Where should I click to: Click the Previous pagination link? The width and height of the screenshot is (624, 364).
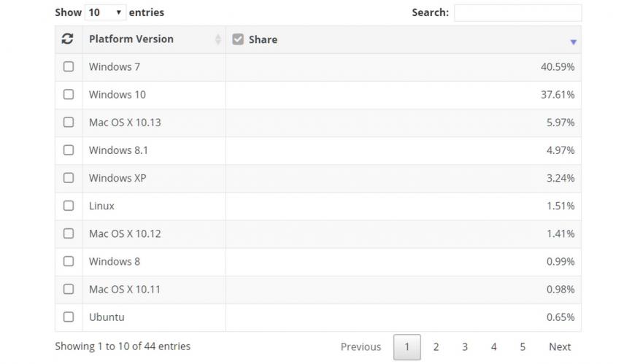tap(361, 347)
